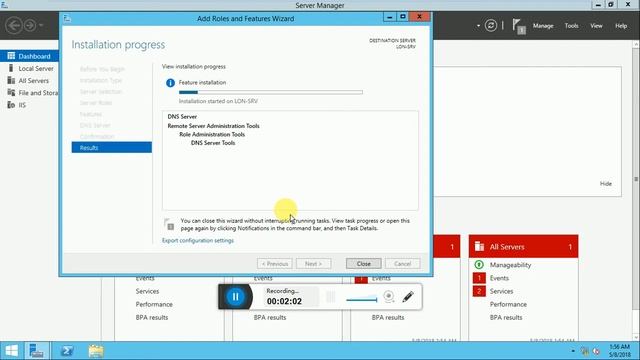Viewport: 640px width, 360px height.
Task: Open the dropdown arrow beside navigation arrows
Action: [x=41, y=25]
